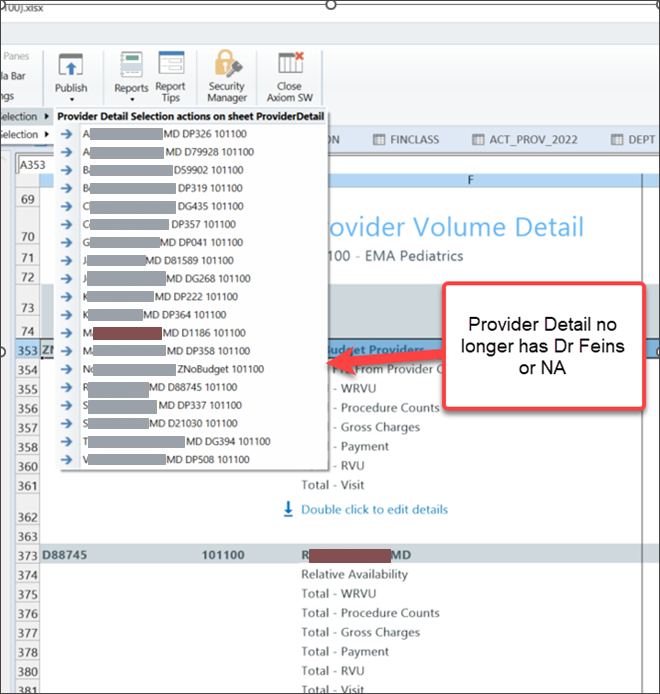Open the Reports icon in the ribbon
660x694 pixels.
point(131,66)
